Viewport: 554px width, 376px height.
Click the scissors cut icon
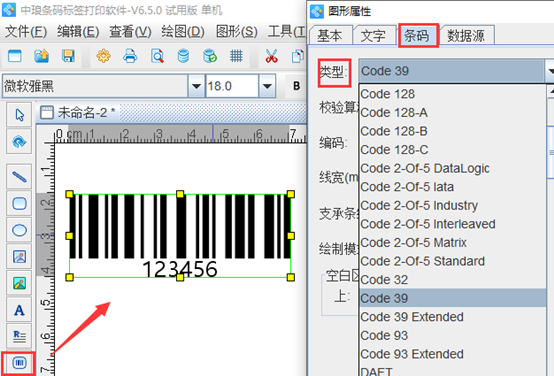click(271, 56)
